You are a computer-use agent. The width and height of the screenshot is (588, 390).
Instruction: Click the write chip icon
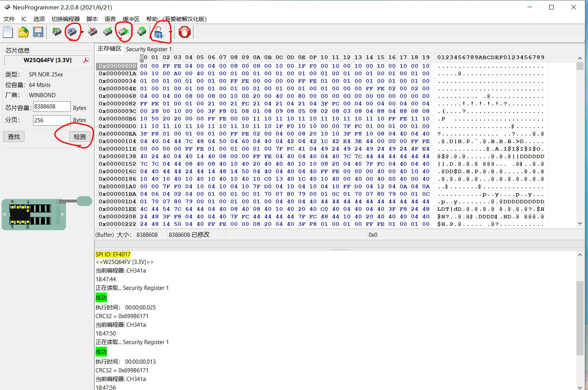(x=72, y=32)
